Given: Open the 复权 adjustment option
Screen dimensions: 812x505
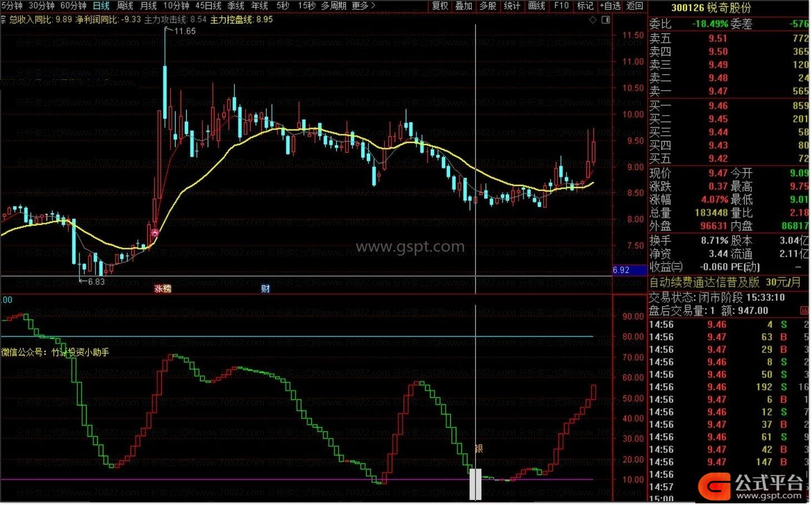Looking at the screenshot, I should [440, 6].
